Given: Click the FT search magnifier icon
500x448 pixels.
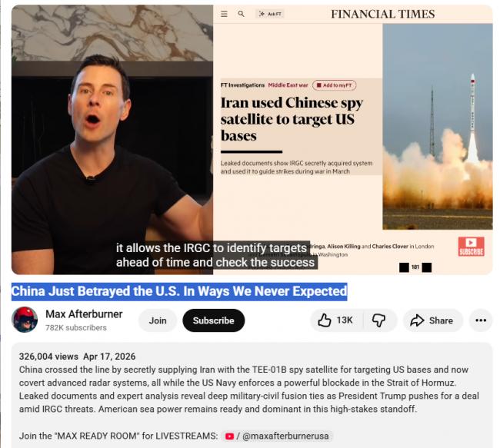Looking at the screenshot, I should (x=241, y=14).
